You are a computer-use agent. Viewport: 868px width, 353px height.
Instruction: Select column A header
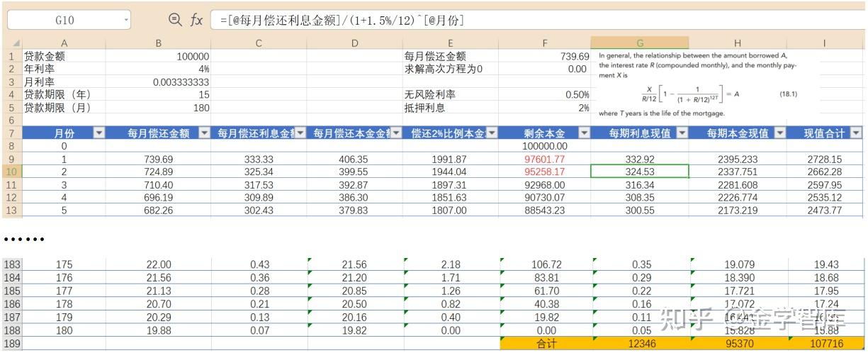[x=64, y=43]
